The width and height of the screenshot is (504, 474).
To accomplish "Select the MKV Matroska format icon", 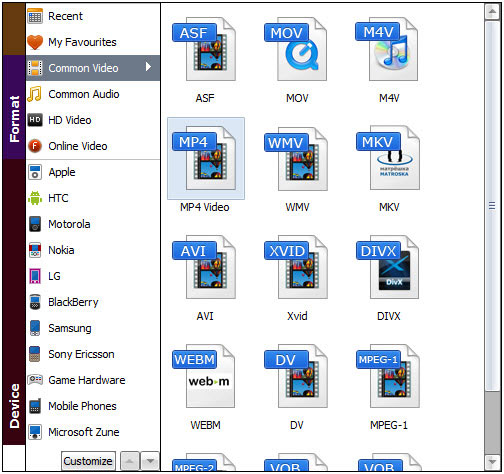I will pyautogui.click(x=388, y=158).
